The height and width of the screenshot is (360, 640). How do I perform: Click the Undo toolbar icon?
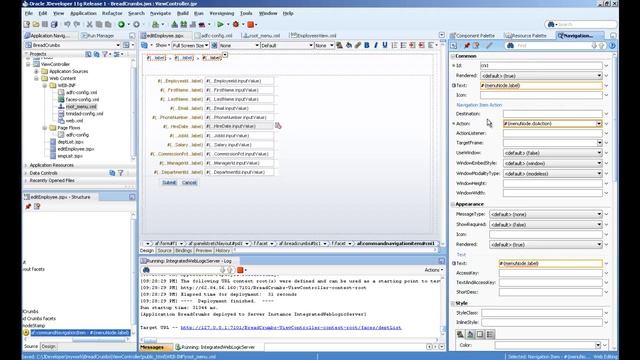coord(67,24)
